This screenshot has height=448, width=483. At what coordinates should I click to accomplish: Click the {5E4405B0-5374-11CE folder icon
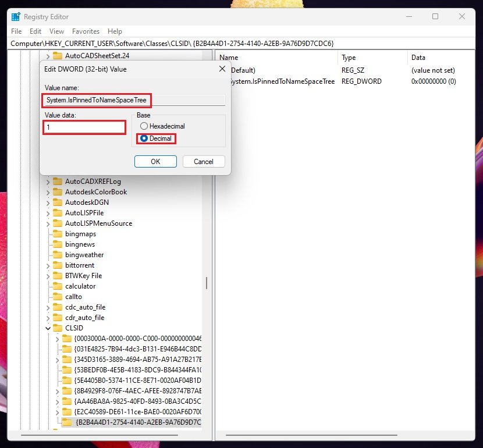[67, 380]
